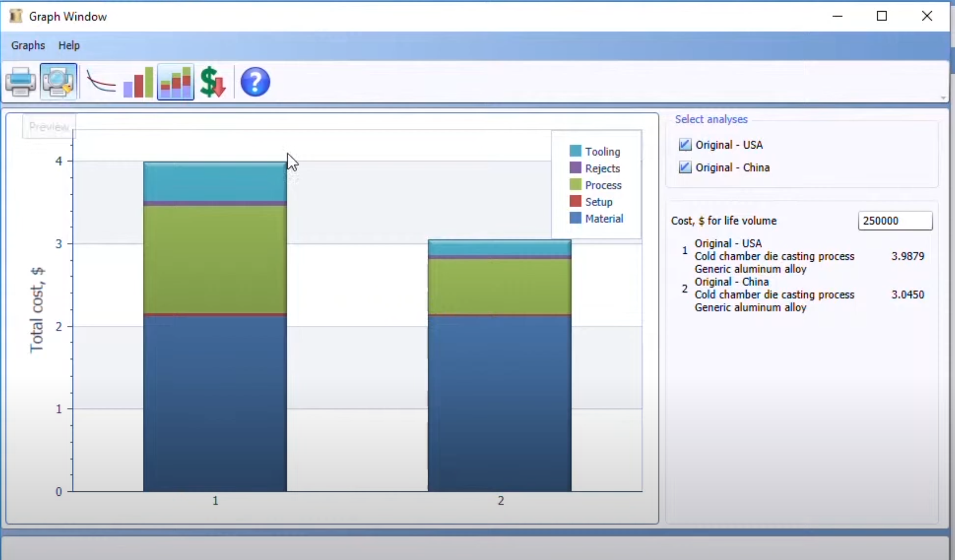Click the Setup legend color swatch
Viewport: 955px width, 560px height.
(x=575, y=201)
